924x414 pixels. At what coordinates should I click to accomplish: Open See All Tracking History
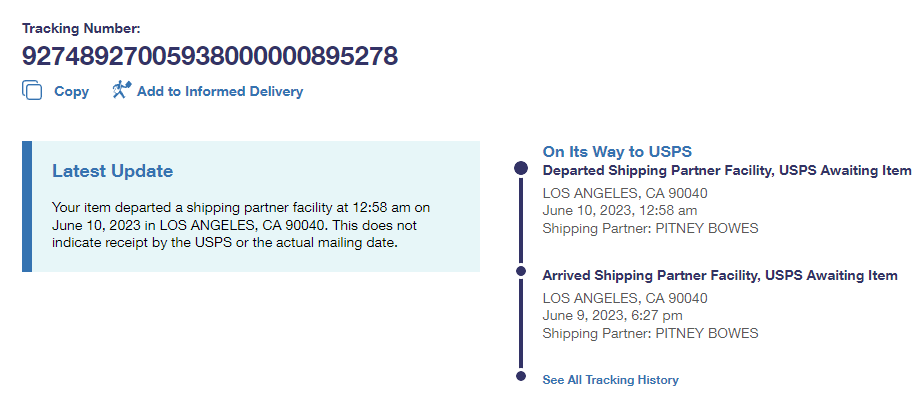coord(610,380)
